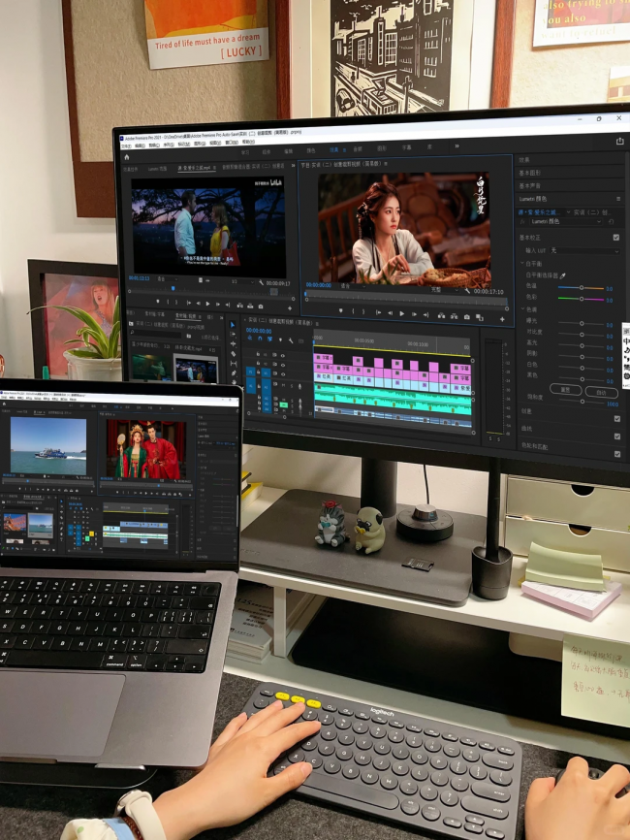The image size is (630, 840).
Task: Click the share/export icon at top right
Action: [x=619, y=142]
